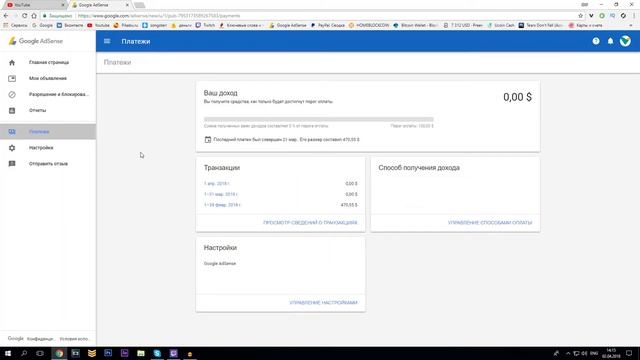The width and height of the screenshot is (640, 360).
Task: Switch to the YouTube tab
Action: [x=35, y=5]
